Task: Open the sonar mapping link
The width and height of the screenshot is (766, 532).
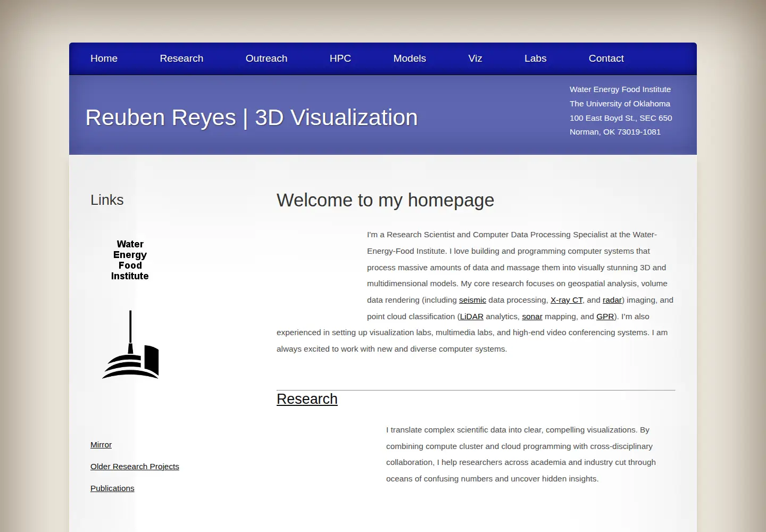Action: pos(532,317)
